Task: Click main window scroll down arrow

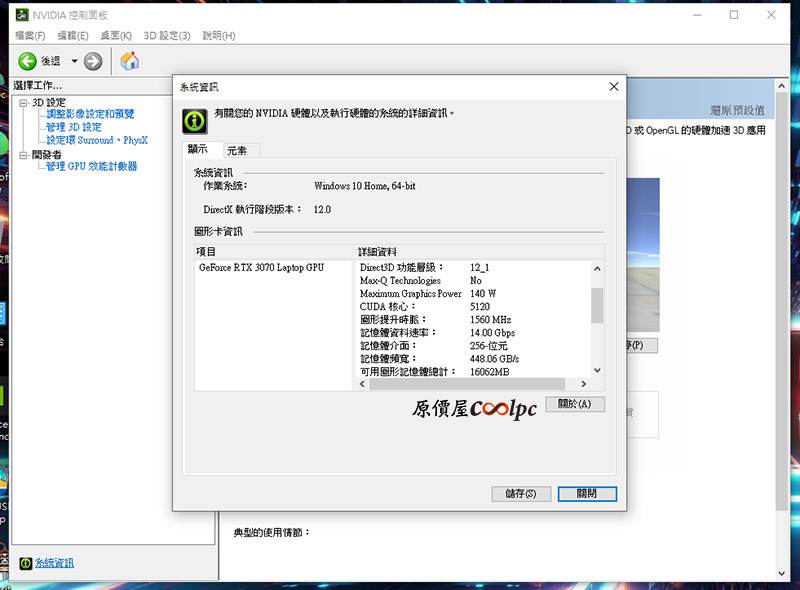Action: [782, 574]
